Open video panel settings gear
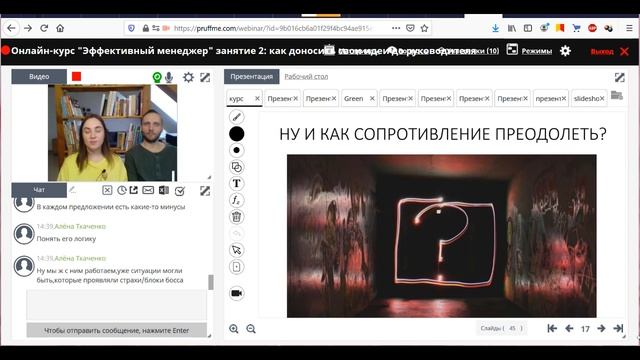Viewport: 640px width, 360px height. pos(188,77)
